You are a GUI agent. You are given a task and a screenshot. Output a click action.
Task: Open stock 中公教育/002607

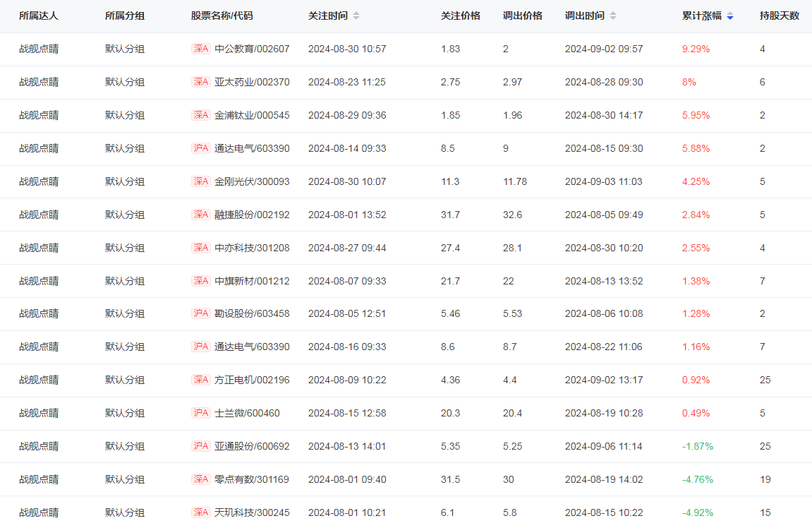coord(252,49)
